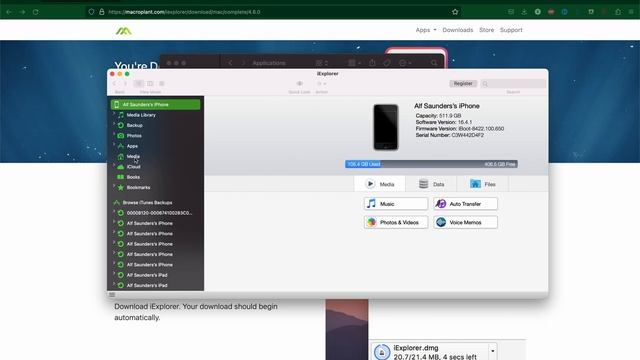Select Alf Saunders's iPhone at the sidebar top

click(156, 104)
